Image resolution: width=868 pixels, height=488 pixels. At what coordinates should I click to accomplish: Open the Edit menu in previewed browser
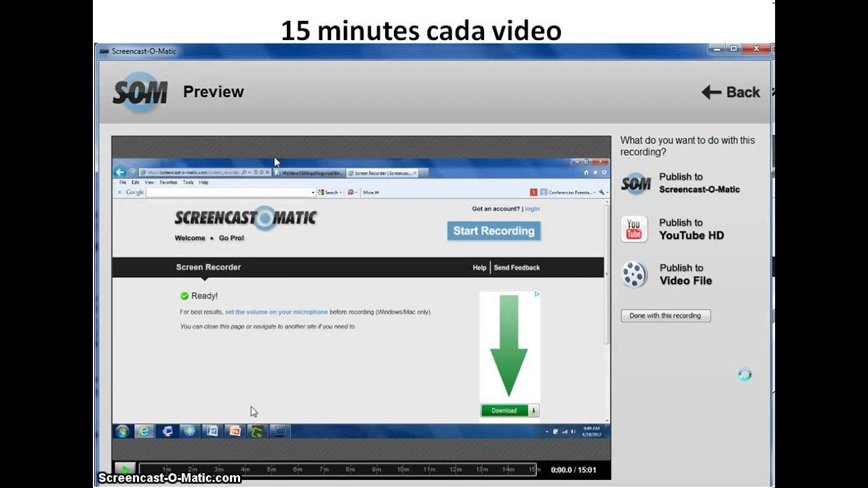[136, 182]
